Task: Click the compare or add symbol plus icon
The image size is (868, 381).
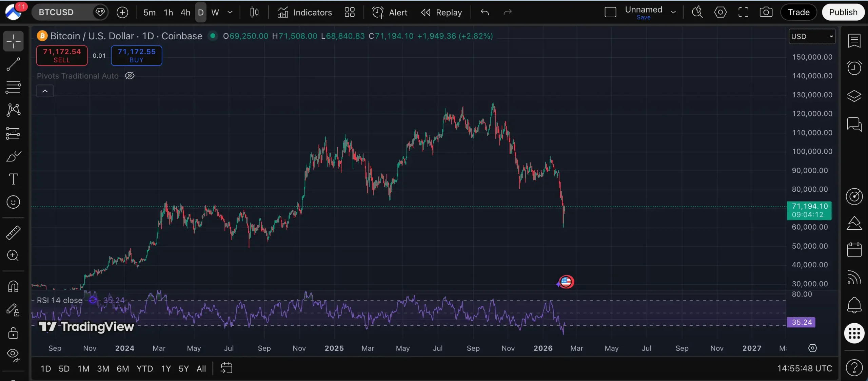Action: pos(122,13)
